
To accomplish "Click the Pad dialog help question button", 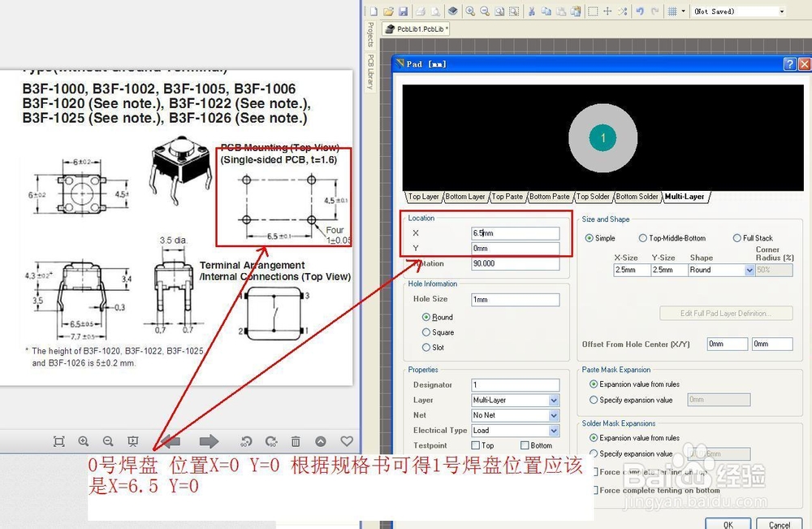I will (789, 63).
